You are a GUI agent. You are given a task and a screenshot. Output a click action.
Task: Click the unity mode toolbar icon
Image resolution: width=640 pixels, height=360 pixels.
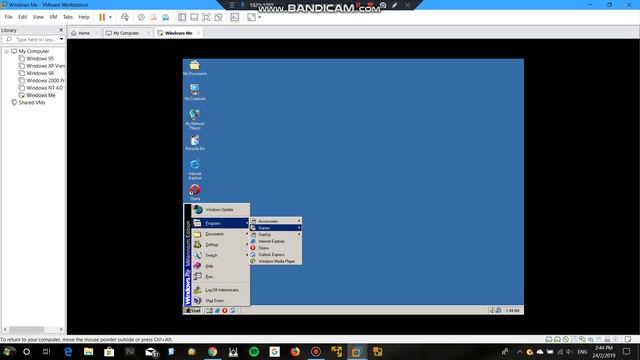(218, 17)
